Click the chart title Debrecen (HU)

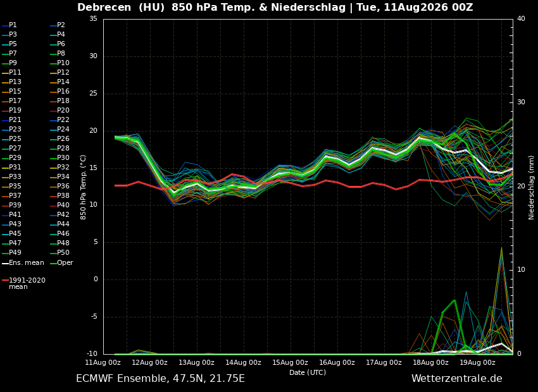[x=121, y=7]
